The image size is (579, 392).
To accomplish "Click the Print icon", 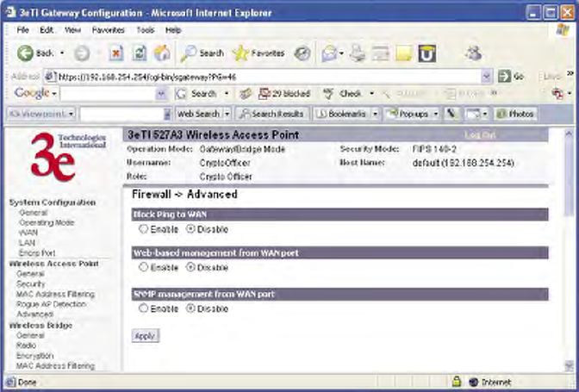I will tap(358, 53).
